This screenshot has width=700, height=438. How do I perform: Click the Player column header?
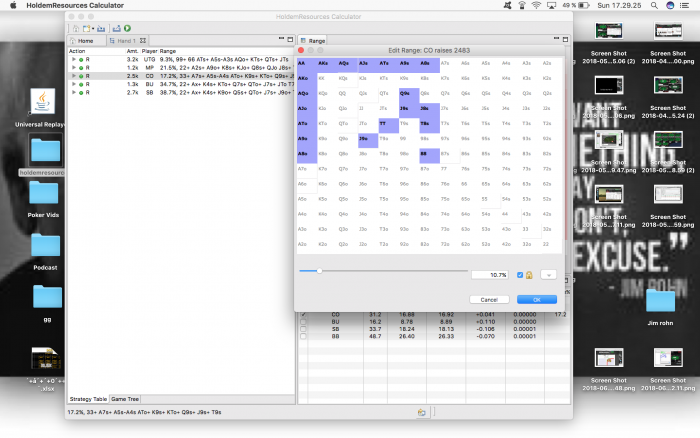point(150,51)
